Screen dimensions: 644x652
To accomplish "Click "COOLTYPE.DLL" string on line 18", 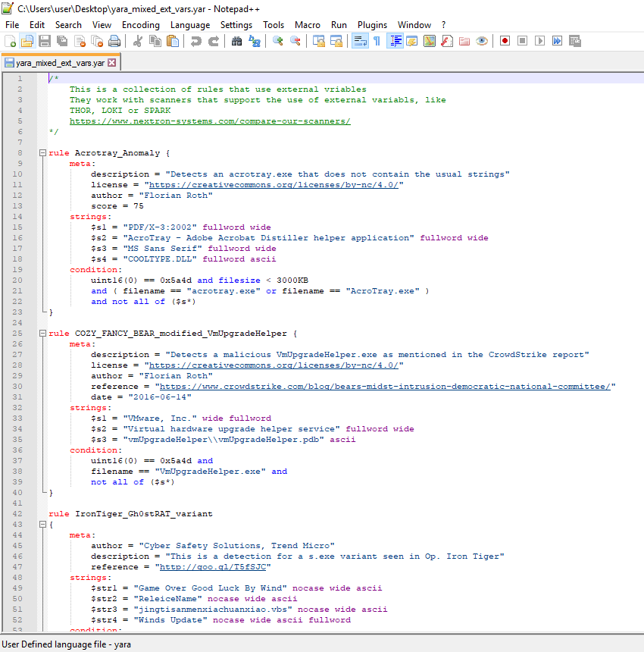I will point(160,259).
